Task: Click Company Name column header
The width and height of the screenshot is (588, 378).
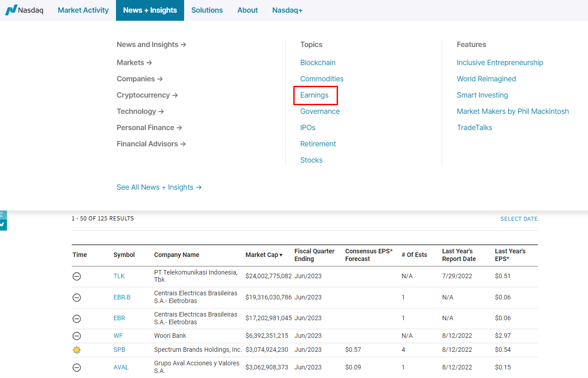Action: coord(177,255)
